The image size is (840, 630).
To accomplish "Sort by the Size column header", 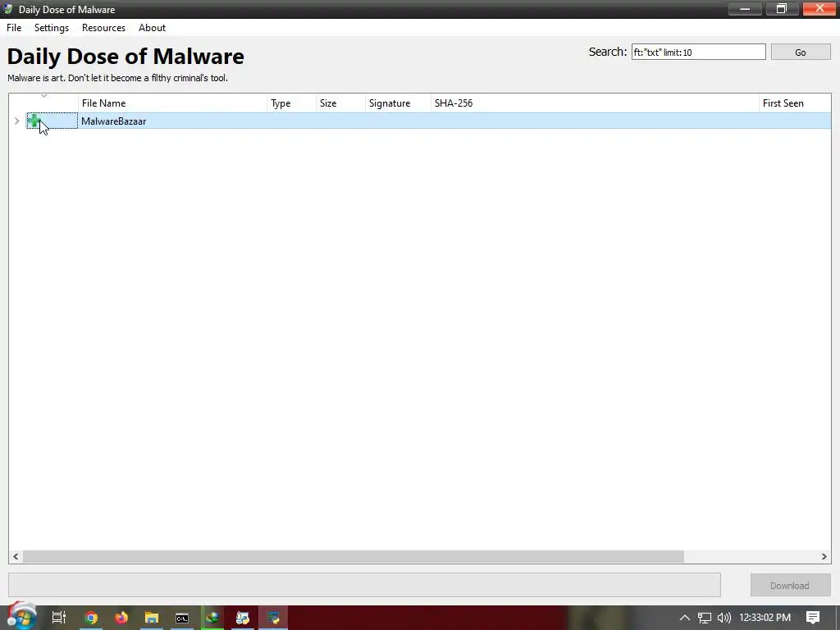I will pos(340,103).
